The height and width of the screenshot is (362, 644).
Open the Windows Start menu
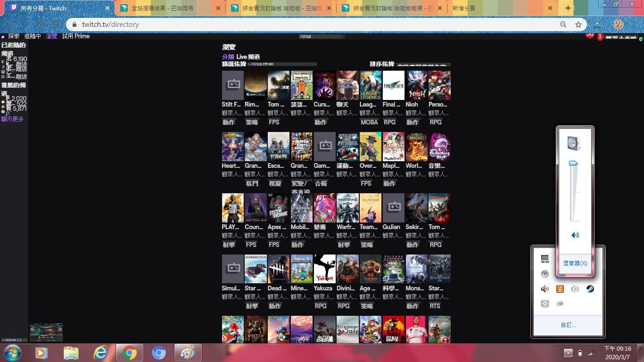click(12, 353)
